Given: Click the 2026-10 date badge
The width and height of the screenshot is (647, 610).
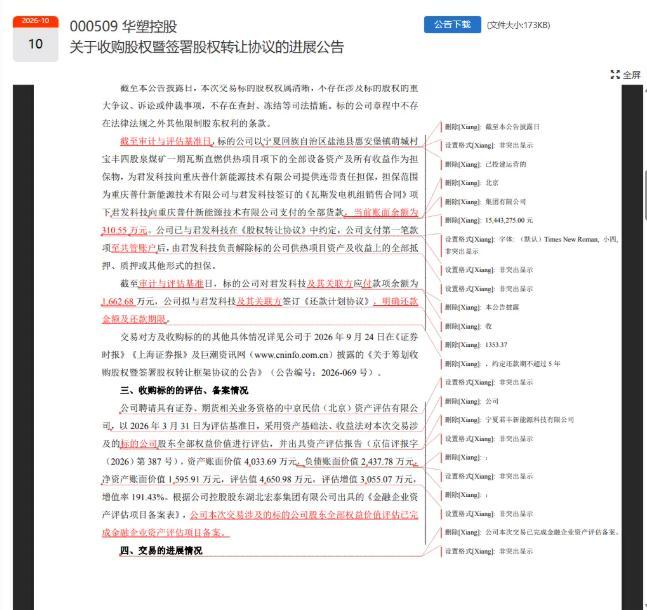Looking at the screenshot, I should point(35,39).
